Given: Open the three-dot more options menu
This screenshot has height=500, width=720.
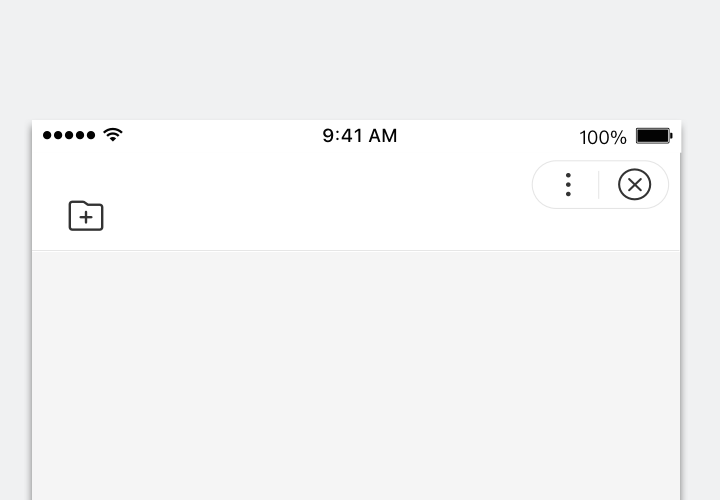Looking at the screenshot, I should click(568, 185).
